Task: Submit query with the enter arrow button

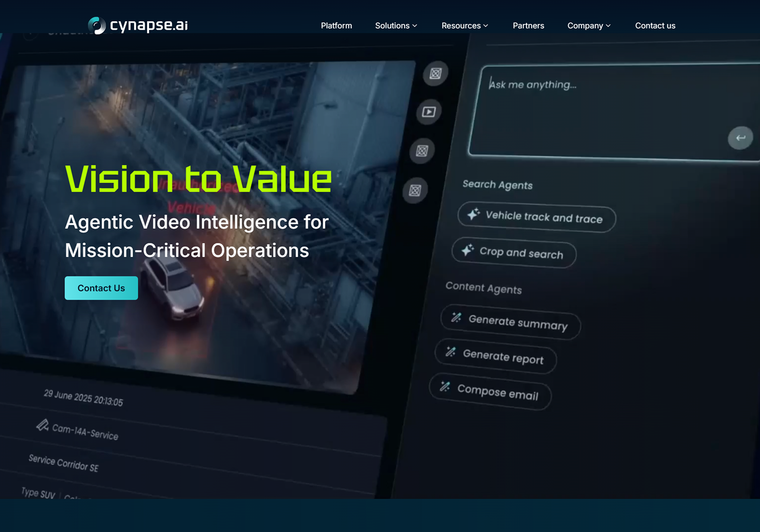Action: click(x=740, y=138)
